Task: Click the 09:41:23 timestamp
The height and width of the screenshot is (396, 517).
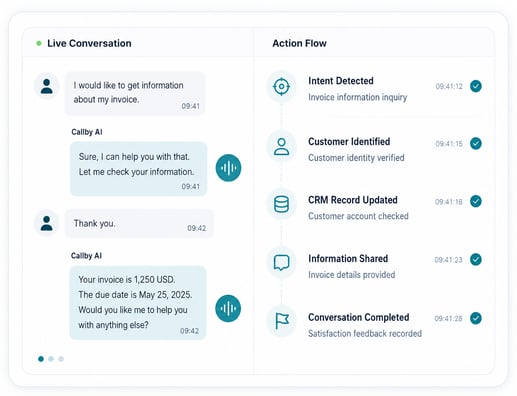Action: pos(448,260)
